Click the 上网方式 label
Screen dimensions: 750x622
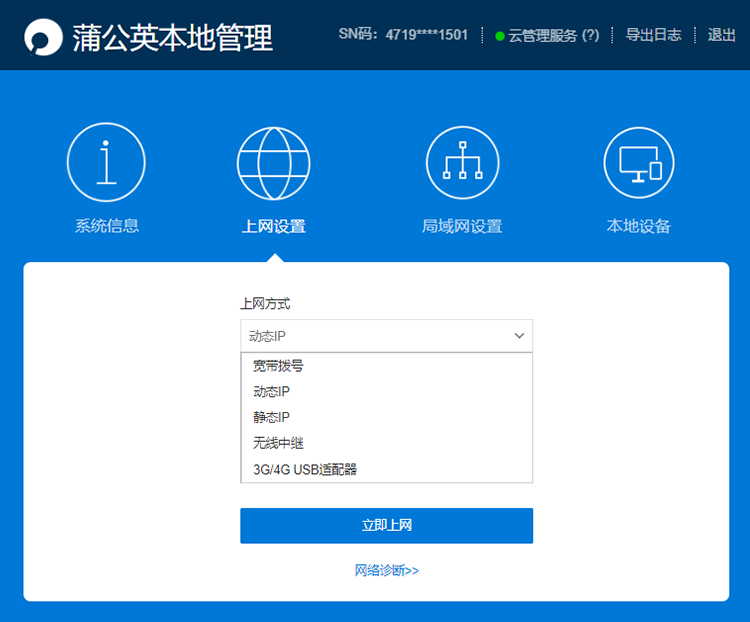click(x=265, y=303)
